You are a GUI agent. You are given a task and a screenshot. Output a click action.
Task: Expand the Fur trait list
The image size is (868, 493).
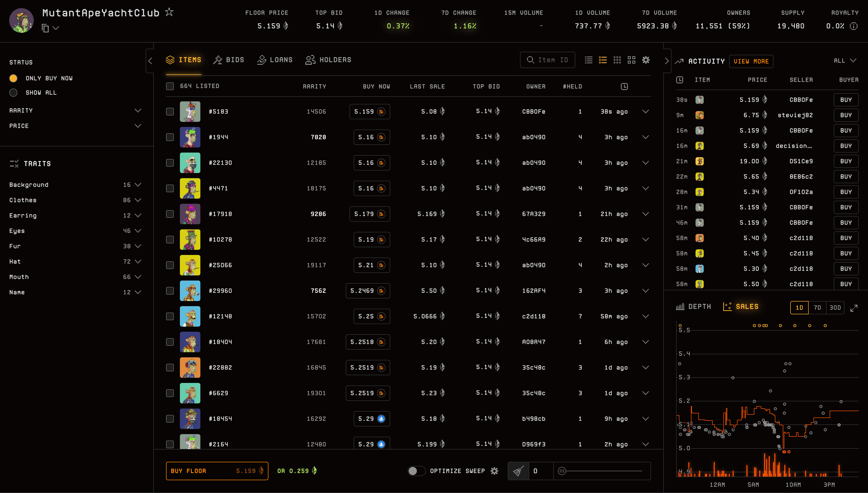pyautogui.click(x=75, y=246)
